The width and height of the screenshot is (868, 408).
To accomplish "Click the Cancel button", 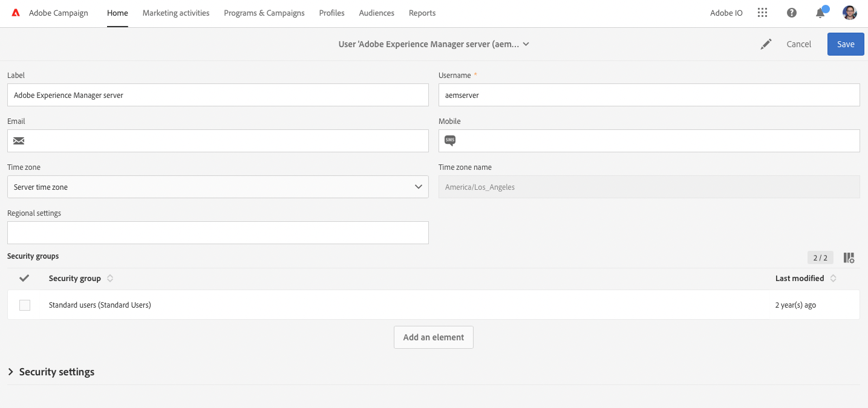I will (x=798, y=44).
